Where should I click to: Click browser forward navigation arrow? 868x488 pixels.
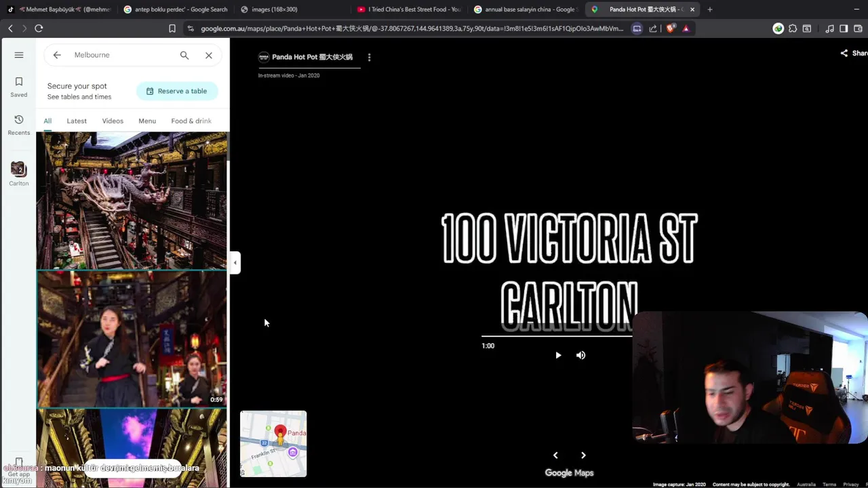coord(24,28)
